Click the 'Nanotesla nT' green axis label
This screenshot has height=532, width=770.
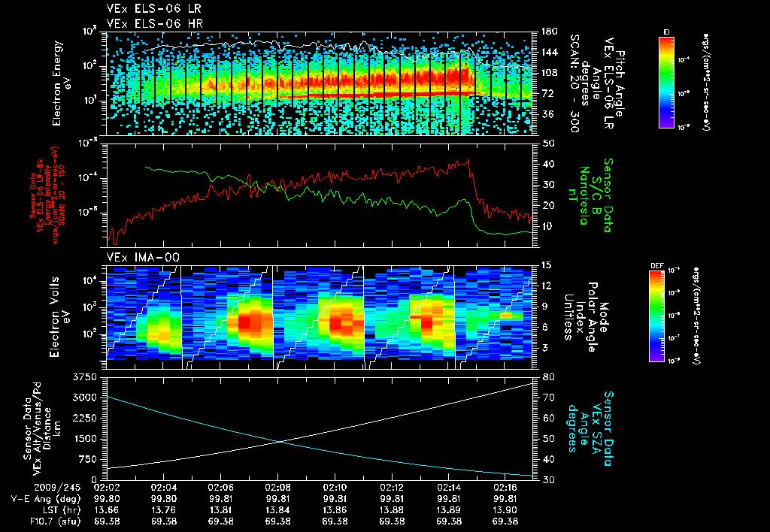(578, 195)
